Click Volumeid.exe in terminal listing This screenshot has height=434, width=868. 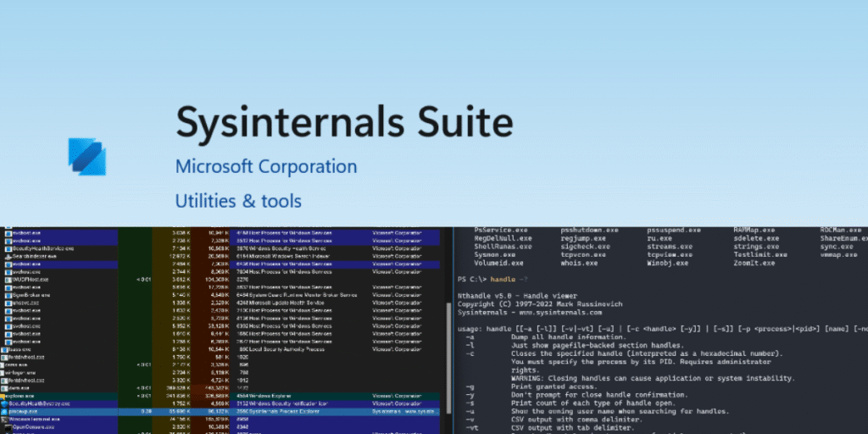click(498, 263)
